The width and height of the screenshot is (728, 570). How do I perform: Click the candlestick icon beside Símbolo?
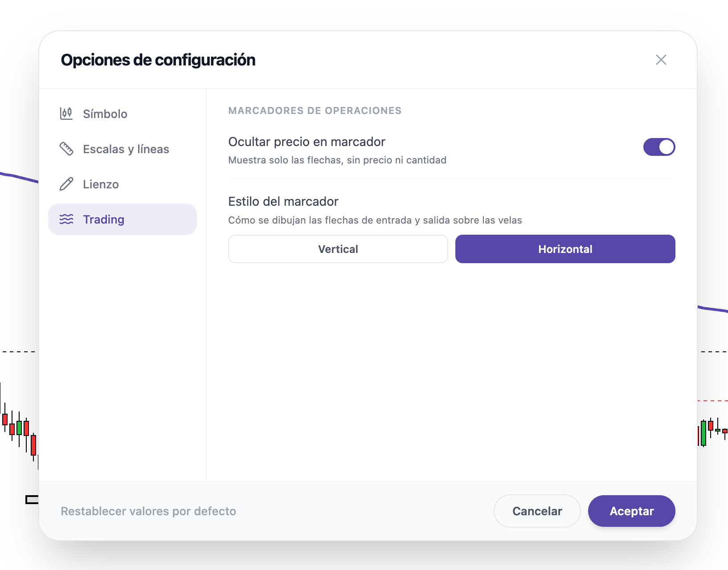tap(66, 114)
